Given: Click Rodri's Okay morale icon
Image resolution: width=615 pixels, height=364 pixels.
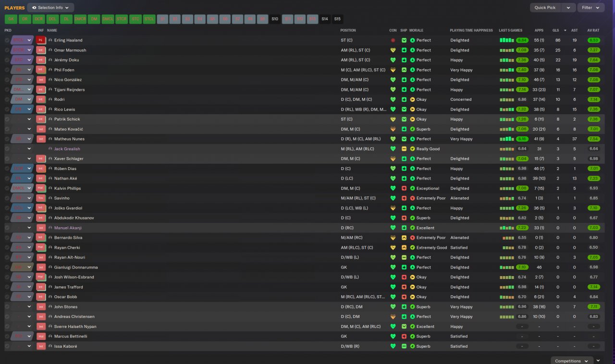Looking at the screenshot, I should [412, 99].
